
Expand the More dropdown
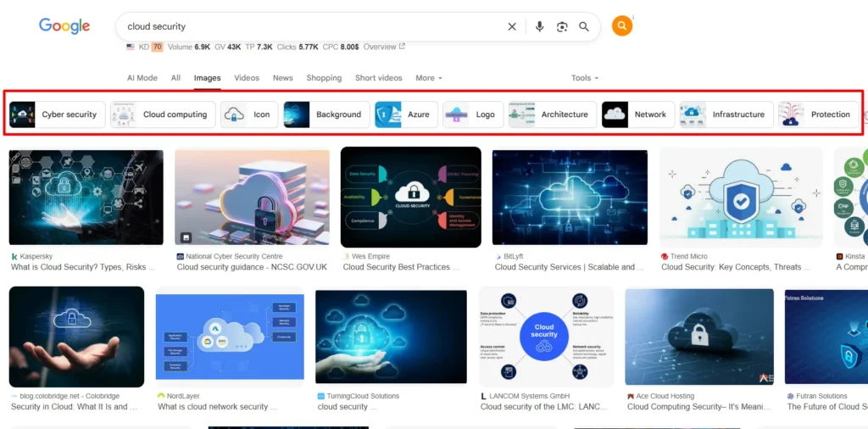428,78
